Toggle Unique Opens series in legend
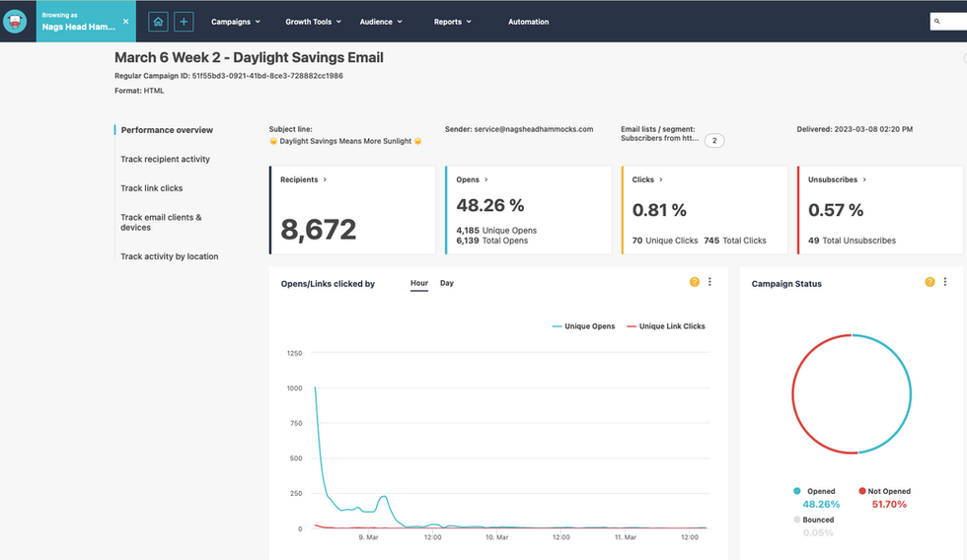The width and height of the screenshot is (967, 560). coord(583,326)
